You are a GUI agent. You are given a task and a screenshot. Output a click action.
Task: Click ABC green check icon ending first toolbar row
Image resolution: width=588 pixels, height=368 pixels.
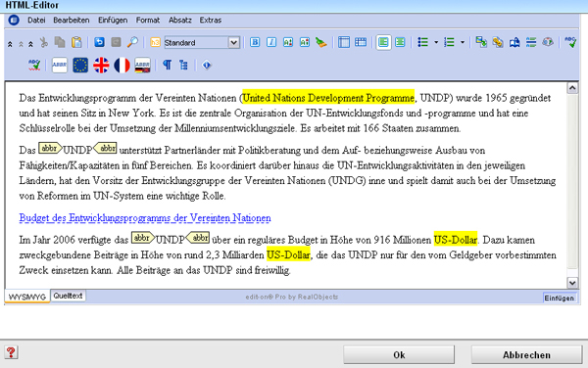[570, 42]
